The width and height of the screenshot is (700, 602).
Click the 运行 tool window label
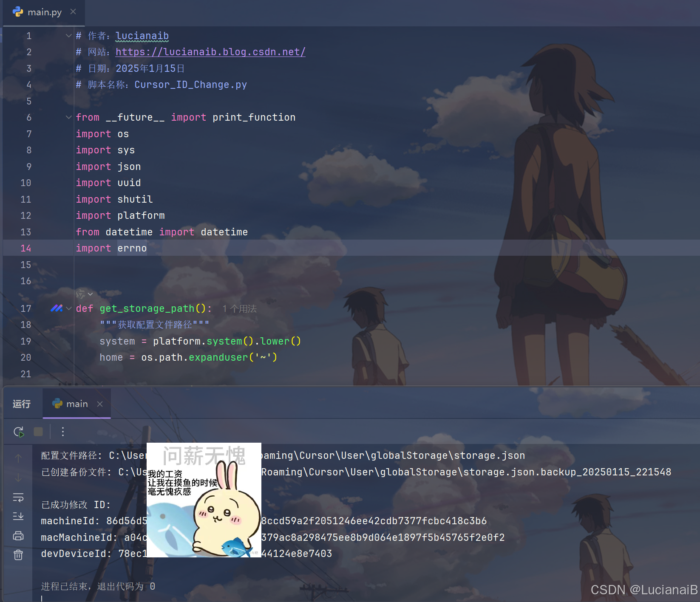[x=21, y=404]
